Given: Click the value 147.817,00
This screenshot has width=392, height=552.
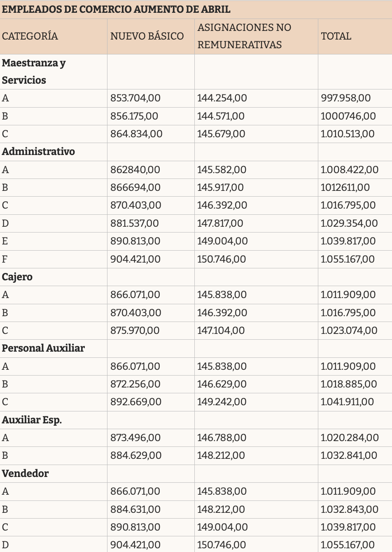Looking at the screenshot, I should coord(220,223).
